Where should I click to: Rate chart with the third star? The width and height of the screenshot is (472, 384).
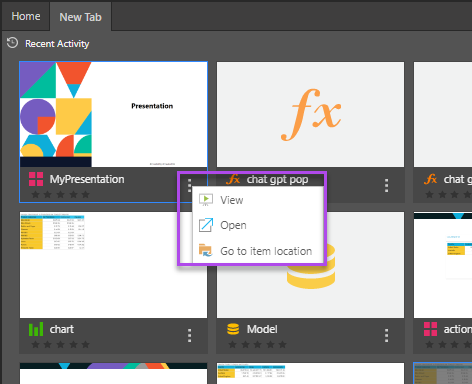60,344
